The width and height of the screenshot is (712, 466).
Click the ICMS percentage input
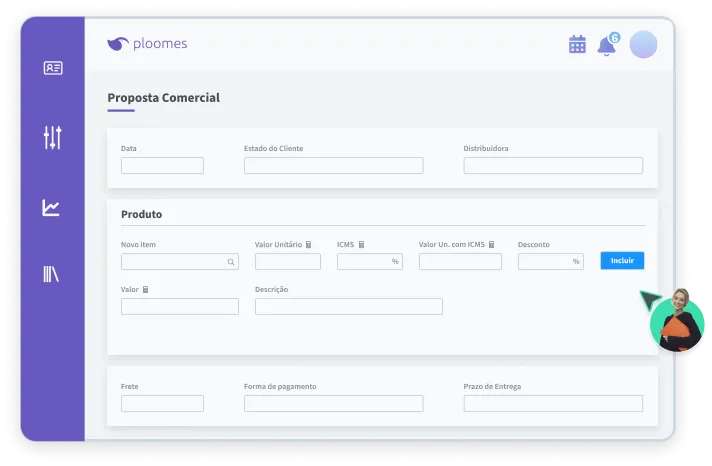coord(370,262)
